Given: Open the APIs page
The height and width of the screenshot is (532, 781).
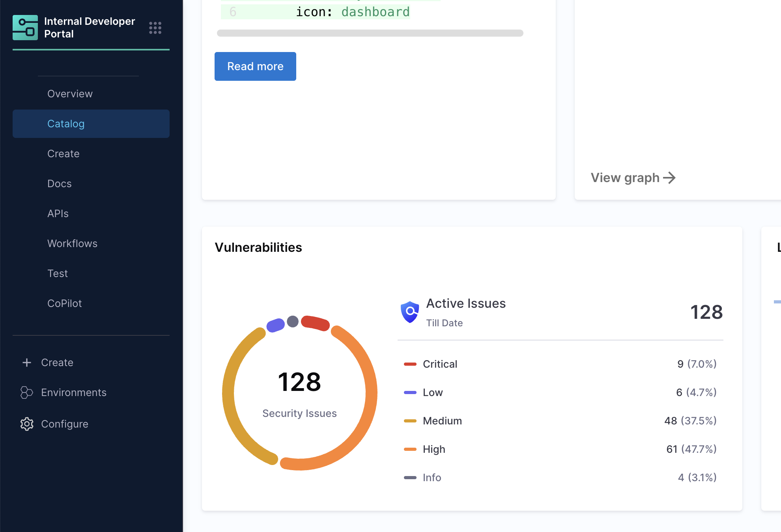Looking at the screenshot, I should coord(58,214).
